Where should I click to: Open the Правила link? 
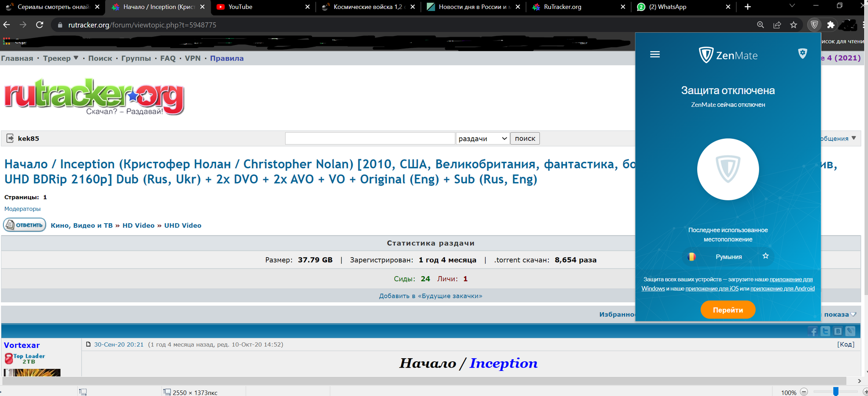click(227, 58)
